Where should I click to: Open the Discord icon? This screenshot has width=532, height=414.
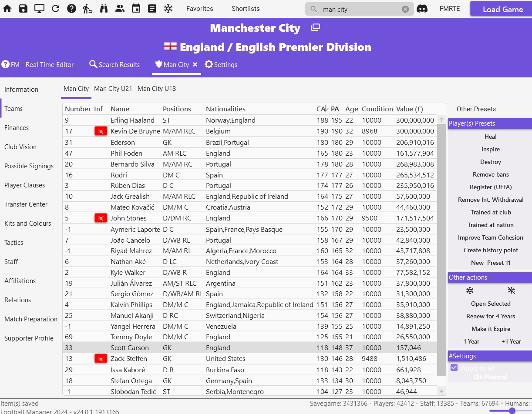pos(422,9)
